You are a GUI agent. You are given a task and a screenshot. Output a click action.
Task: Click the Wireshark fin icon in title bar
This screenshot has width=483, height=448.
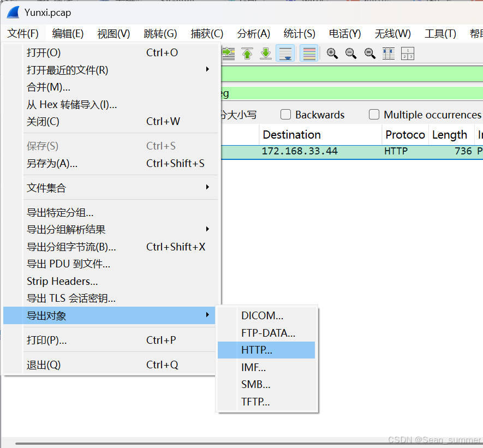click(x=13, y=13)
